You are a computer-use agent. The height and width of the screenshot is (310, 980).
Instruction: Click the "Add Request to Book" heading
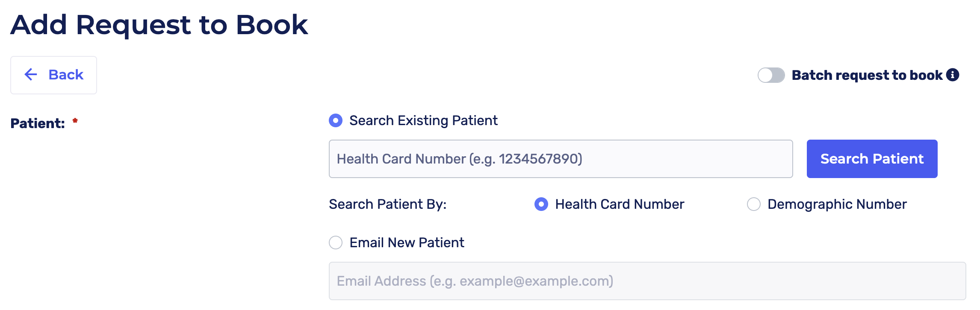pos(159,24)
